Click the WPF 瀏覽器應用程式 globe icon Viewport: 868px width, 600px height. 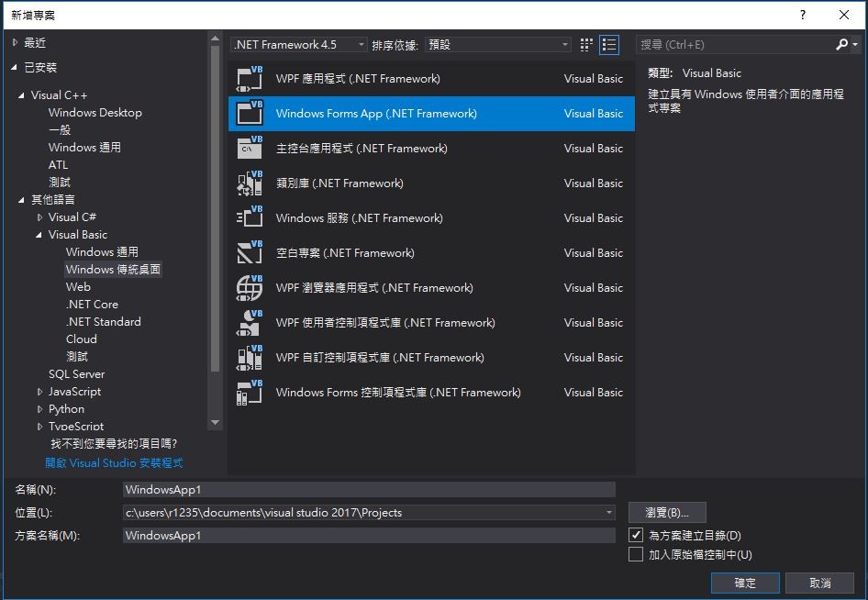click(249, 288)
